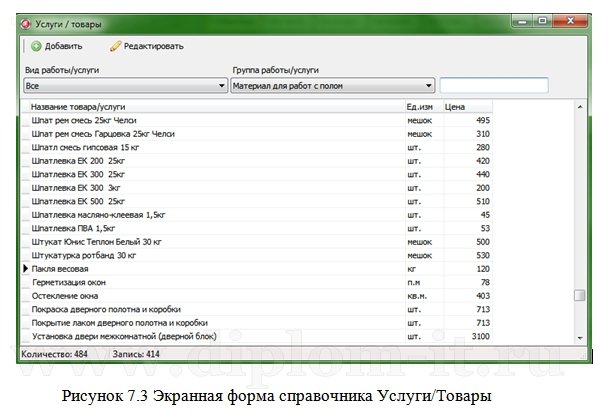Maximize the Услуги / товары window
The height and width of the screenshot is (415, 610).
point(542,21)
